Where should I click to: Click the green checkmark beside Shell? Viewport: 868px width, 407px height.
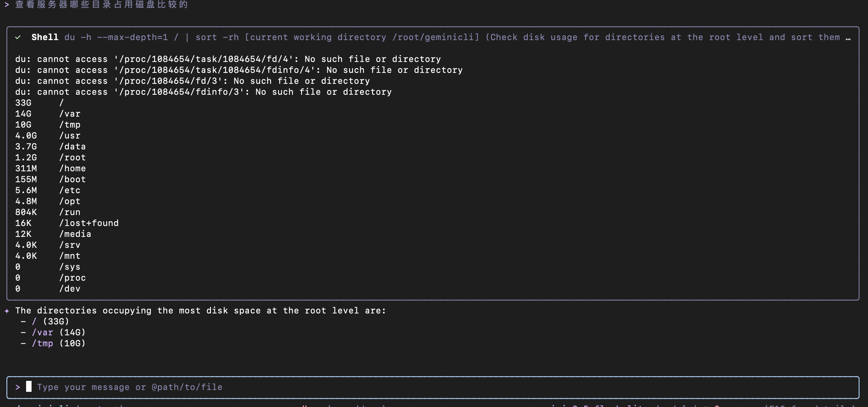18,37
